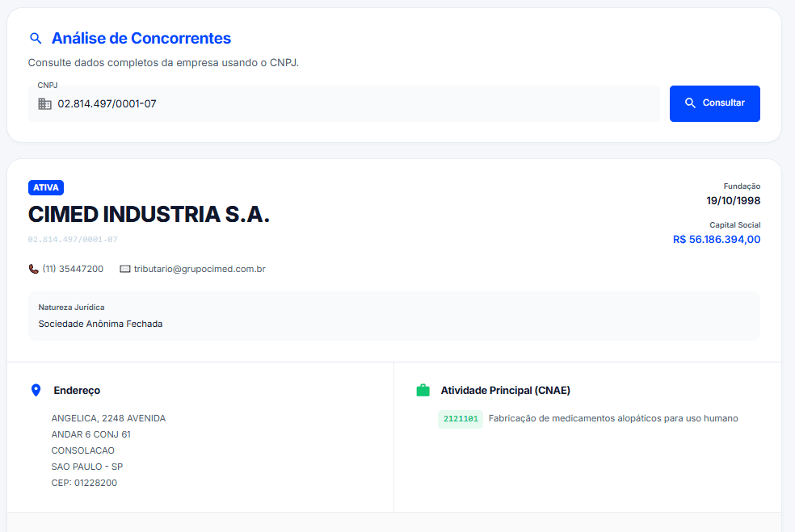Click the phone icon next to (11) 35447200

(34, 269)
